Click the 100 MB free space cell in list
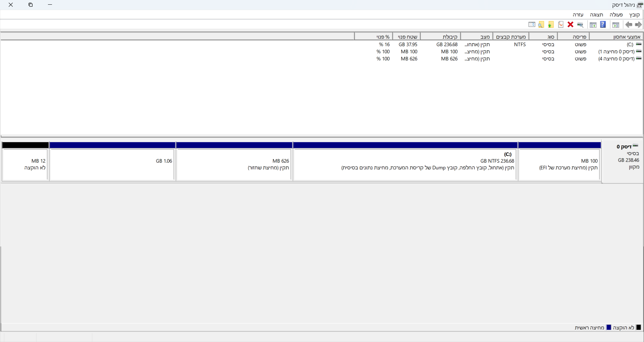 coord(409,52)
